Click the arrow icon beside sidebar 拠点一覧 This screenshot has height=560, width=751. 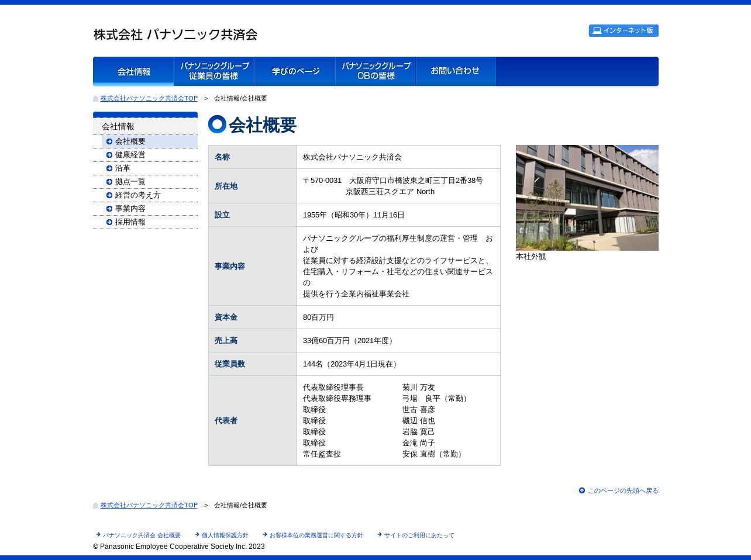109,182
